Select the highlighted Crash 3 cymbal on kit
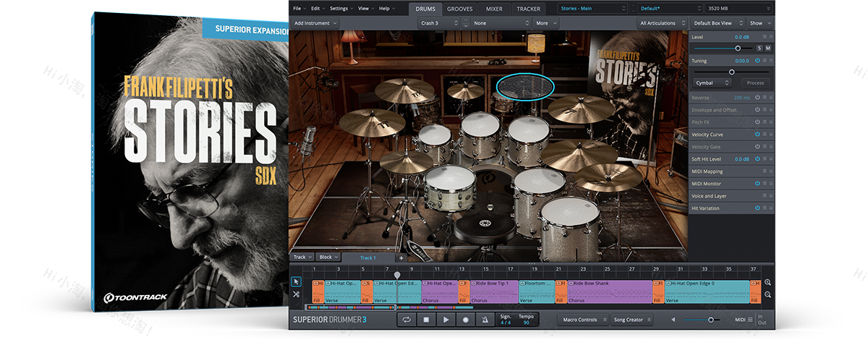Screen dimensions: 868x353 click(x=525, y=86)
